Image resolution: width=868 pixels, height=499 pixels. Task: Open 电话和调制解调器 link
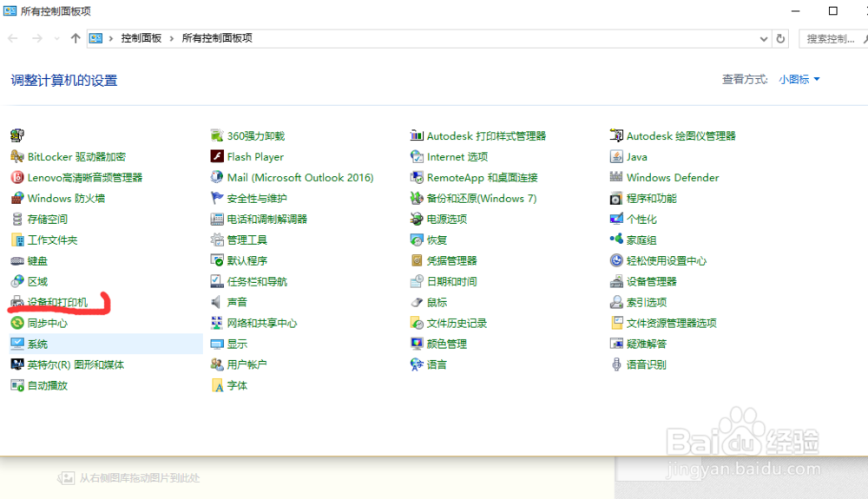coord(266,219)
